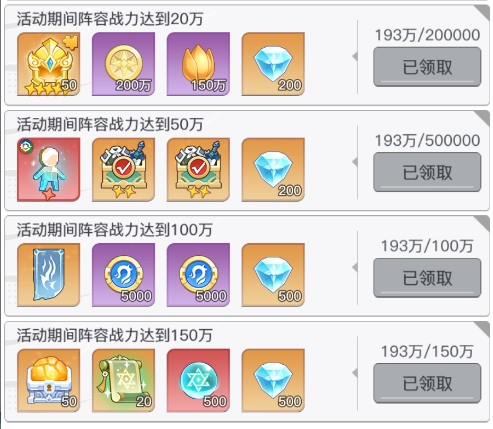Click 已领取 button for the 50万 tier
Screen dimensions: 493x429
pos(427,172)
